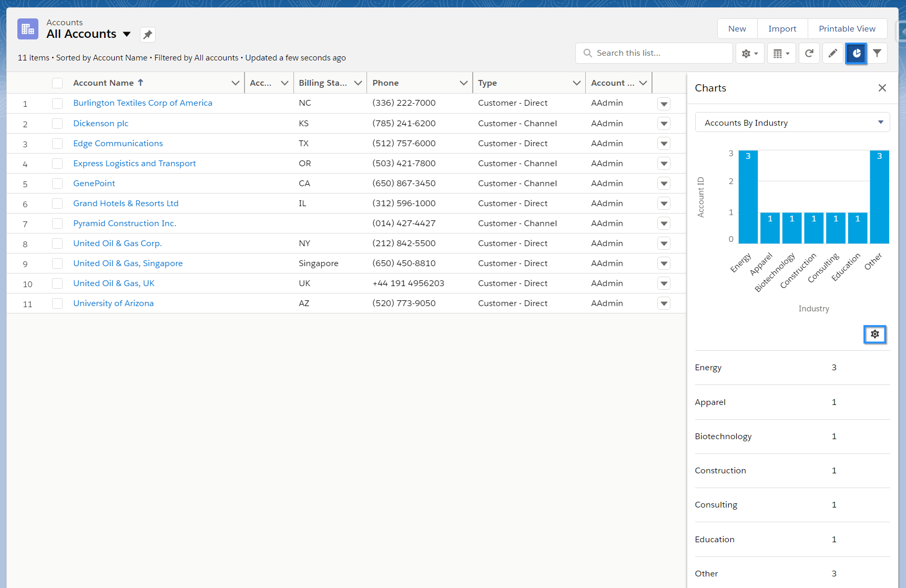Expand the Accounts By Industry dropdown

[792, 123]
